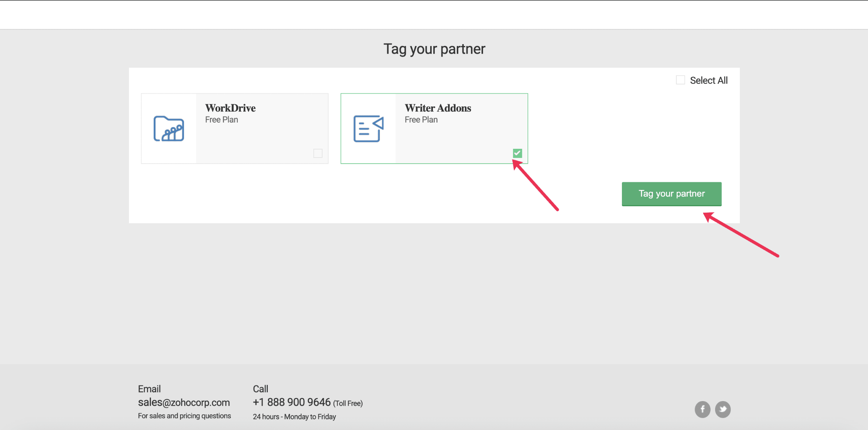Click the Email heading in footer
Image resolution: width=868 pixels, height=430 pixels.
(x=149, y=389)
